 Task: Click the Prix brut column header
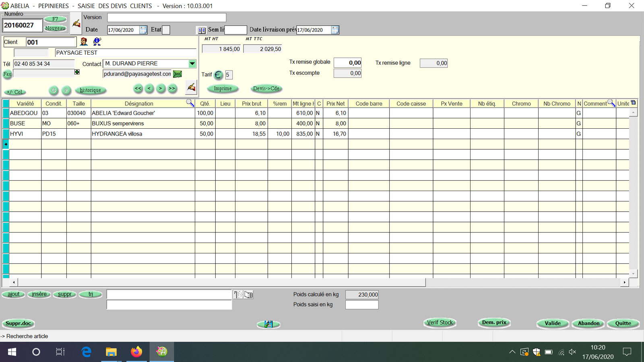coord(252,103)
